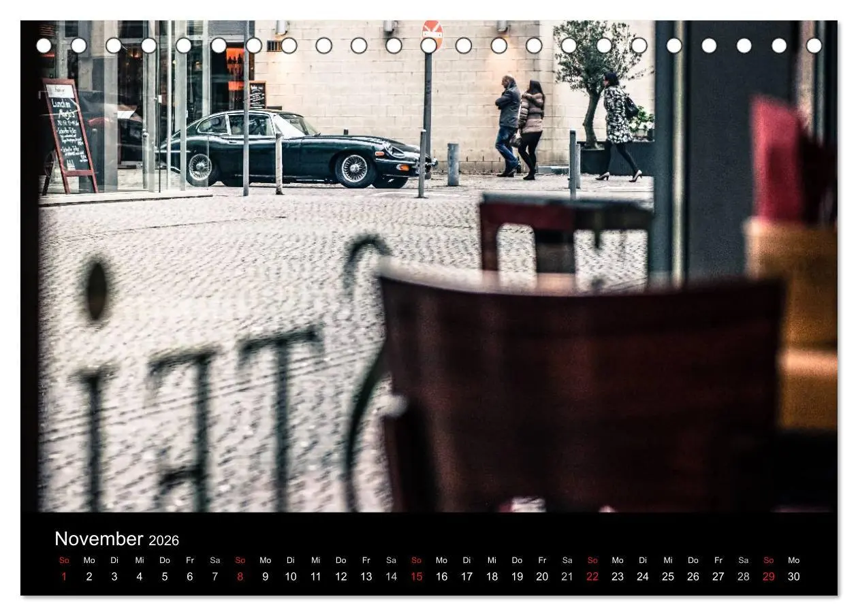858x616 pixels.
Task: Choose Saturday the 28th
Action: click(x=743, y=577)
